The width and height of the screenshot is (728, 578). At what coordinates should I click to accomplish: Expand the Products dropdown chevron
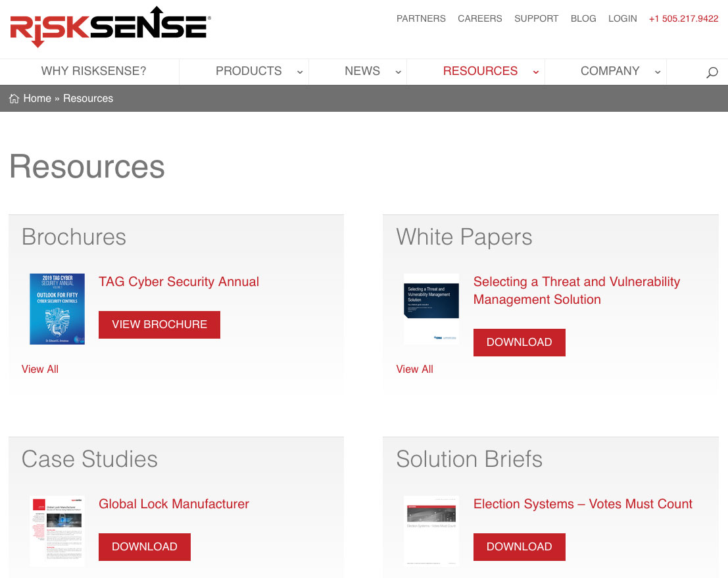[300, 72]
